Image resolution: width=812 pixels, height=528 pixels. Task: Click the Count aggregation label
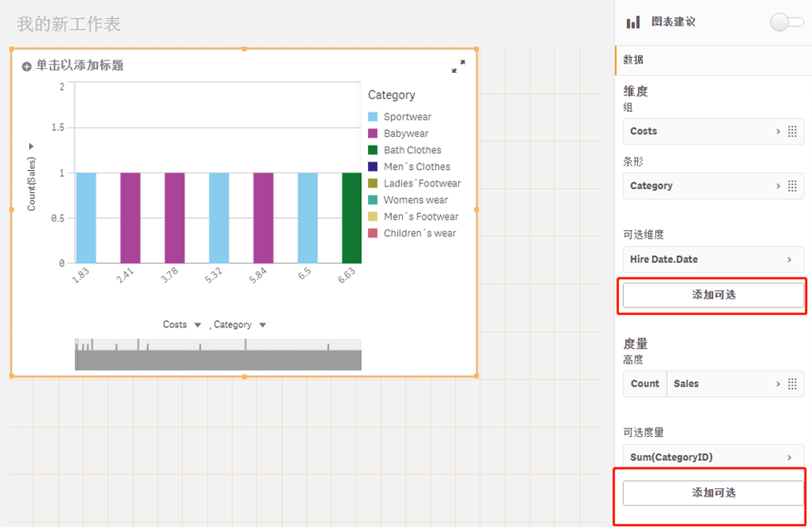pyautogui.click(x=645, y=384)
